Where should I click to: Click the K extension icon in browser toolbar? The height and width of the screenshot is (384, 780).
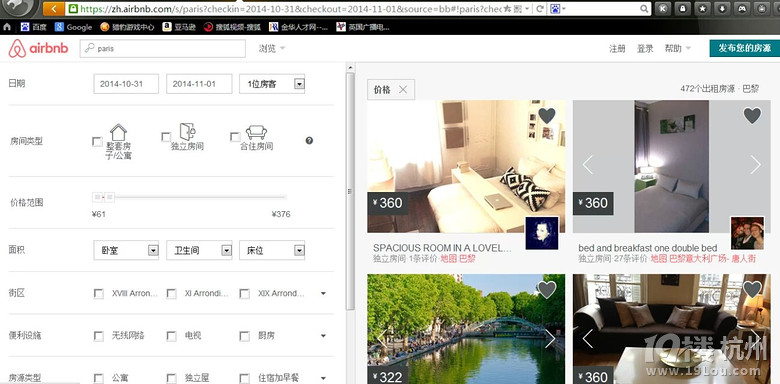pos(662,8)
